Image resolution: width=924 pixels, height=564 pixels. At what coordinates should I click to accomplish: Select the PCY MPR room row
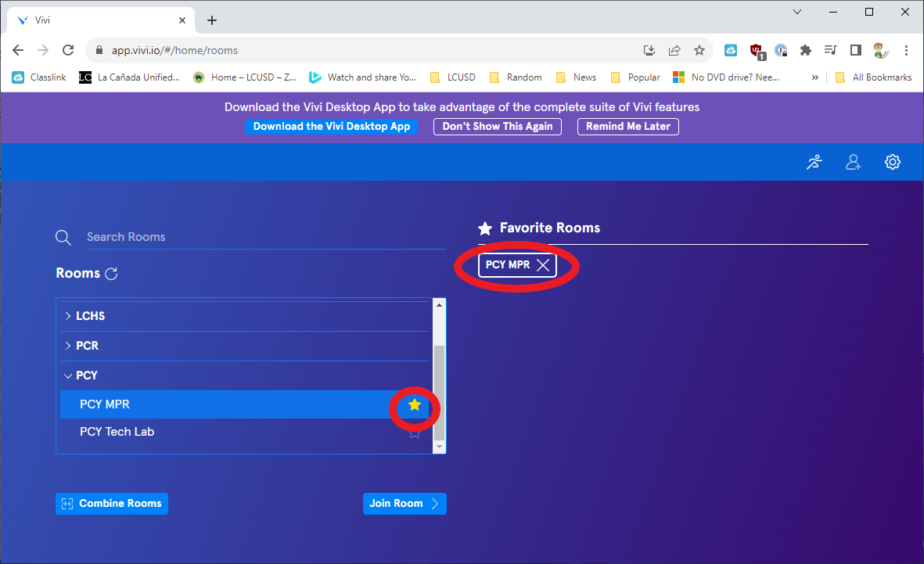tap(245, 404)
